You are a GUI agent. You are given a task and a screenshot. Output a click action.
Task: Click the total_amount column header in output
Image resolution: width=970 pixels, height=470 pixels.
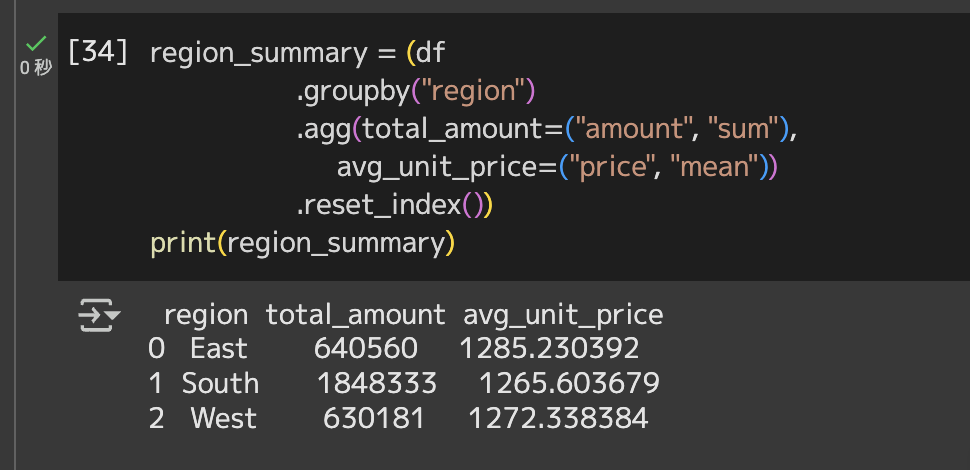tap(355, 315)
